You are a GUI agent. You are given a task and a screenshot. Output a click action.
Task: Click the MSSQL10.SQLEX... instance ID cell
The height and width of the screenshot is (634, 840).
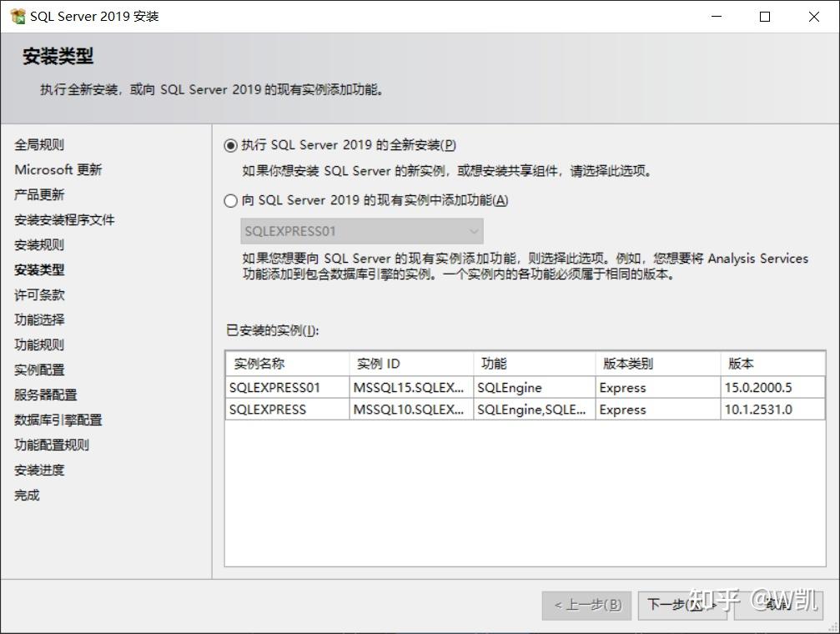pyautogui.click(x=411, y=410)
